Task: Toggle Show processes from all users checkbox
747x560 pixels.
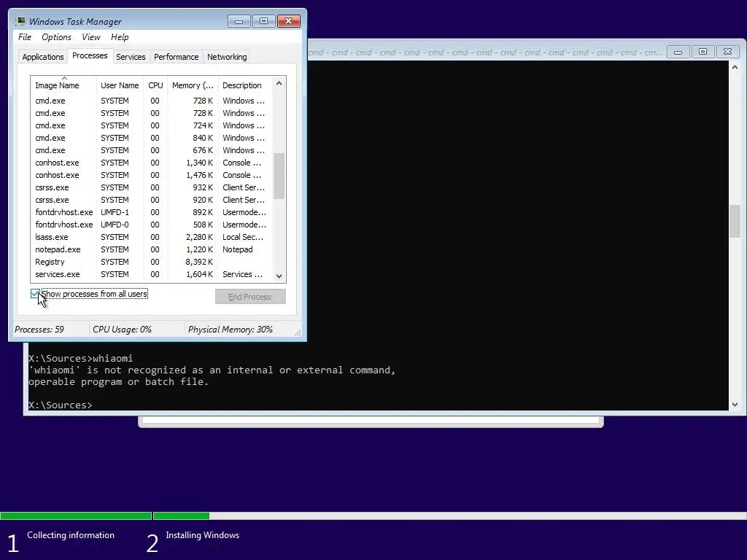Action: coord(35,294)
